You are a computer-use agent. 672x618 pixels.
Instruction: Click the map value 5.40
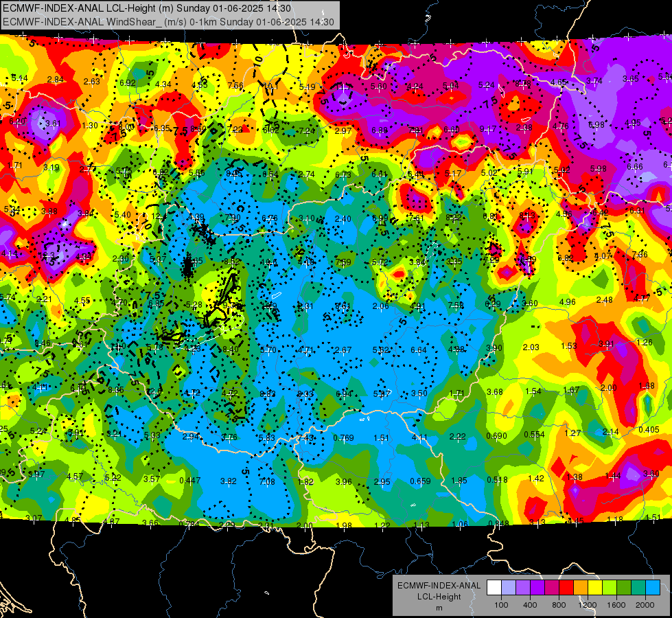[123, 214]
